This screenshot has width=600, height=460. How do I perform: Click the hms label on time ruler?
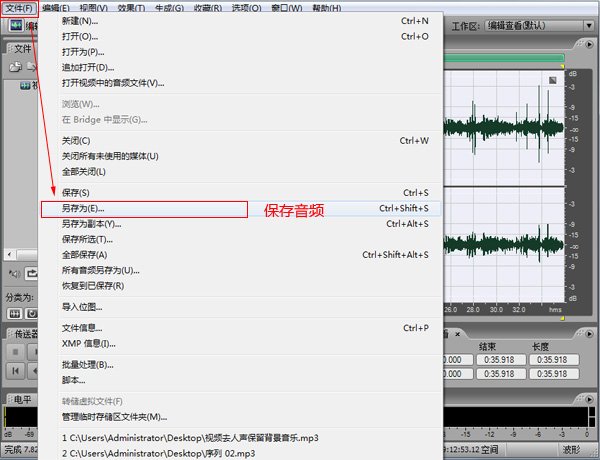pyautogui.click(x=555, y=310)
